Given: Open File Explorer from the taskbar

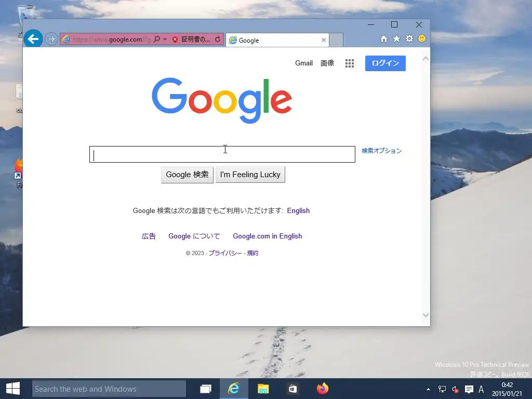Looking at the screenshot, I should point(263,389).
